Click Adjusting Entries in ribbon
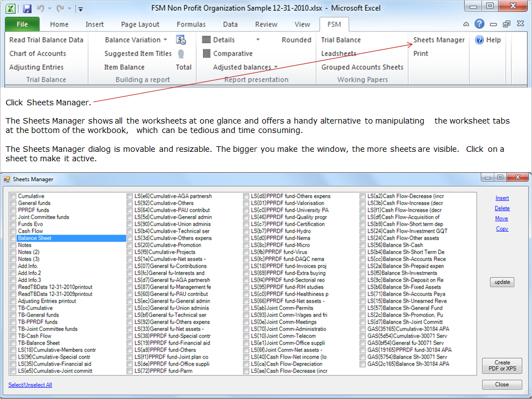 (x=37, y=67)
